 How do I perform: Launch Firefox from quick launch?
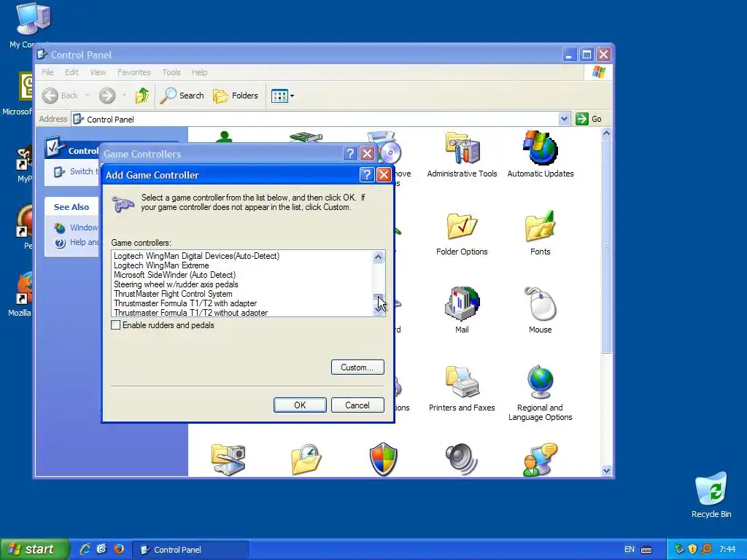[x=118, y=549]
